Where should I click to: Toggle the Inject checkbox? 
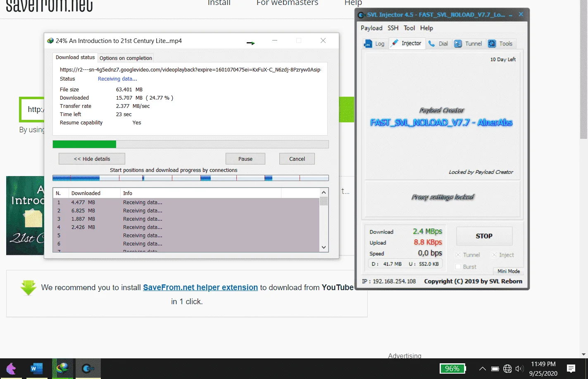(494, 255)
